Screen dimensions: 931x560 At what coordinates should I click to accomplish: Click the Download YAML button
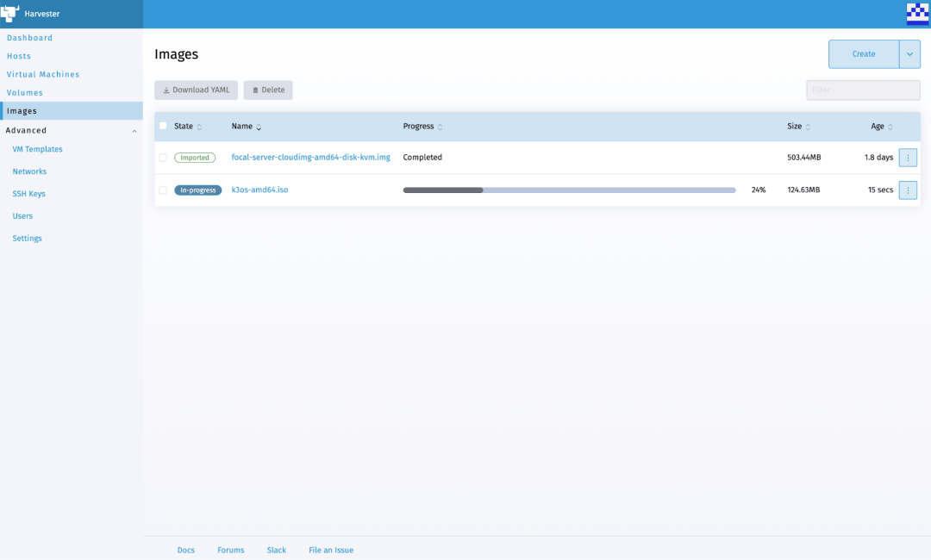click(196, 90)
